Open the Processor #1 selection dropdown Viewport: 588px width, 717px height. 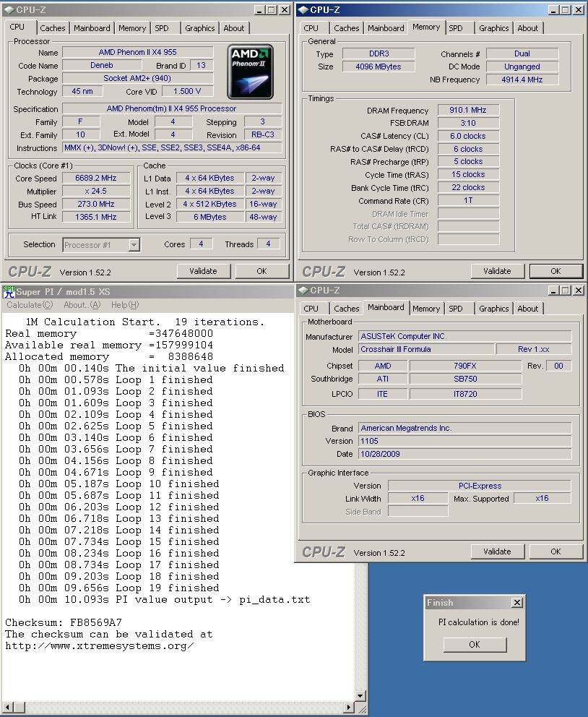pyautogui.click(x=134, y=245)
